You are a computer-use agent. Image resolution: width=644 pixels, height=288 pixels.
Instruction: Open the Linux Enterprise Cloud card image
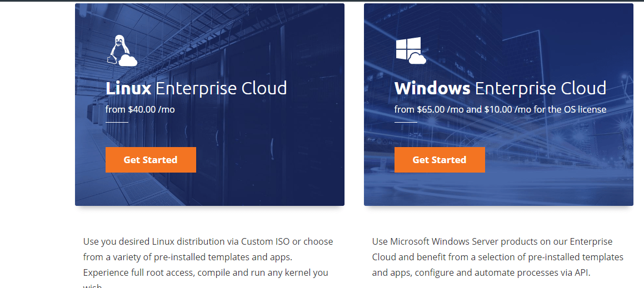pos(209,105)
